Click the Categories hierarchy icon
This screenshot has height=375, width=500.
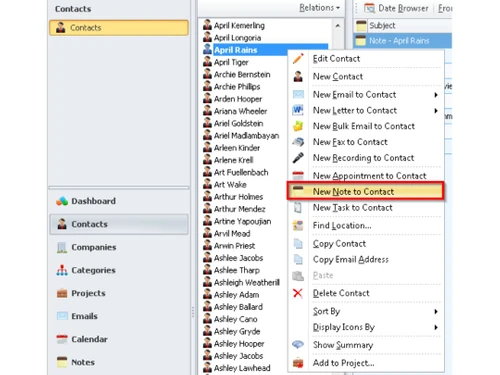click(62, 270)
